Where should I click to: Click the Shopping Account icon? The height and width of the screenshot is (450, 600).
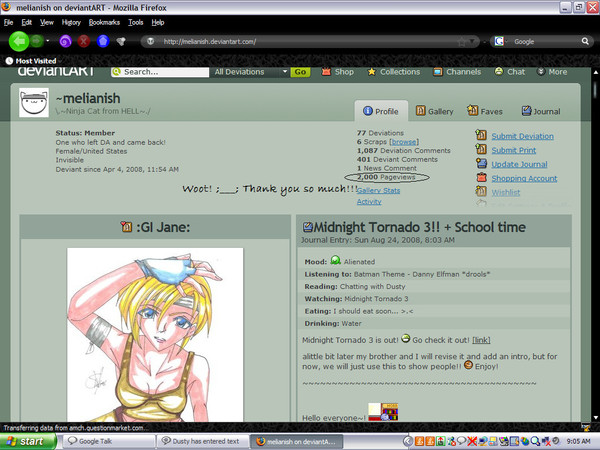481,178
